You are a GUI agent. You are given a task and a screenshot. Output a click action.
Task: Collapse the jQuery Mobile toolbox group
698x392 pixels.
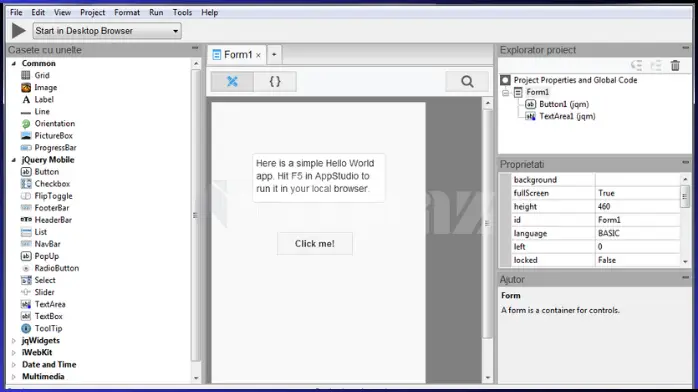coord(13,160)
